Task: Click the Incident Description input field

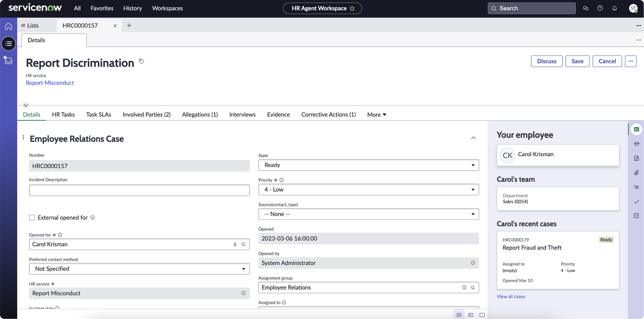Action: pyautogui.click(x=139, y=190)
